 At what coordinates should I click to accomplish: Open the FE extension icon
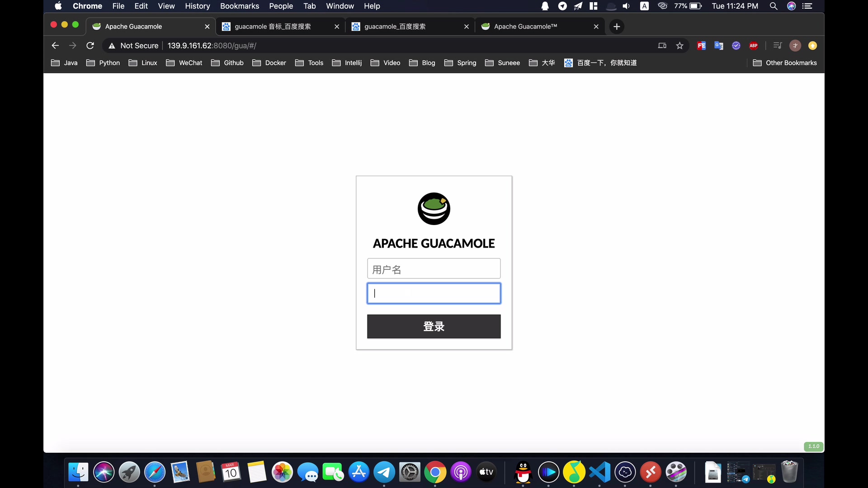pos(701,46)
